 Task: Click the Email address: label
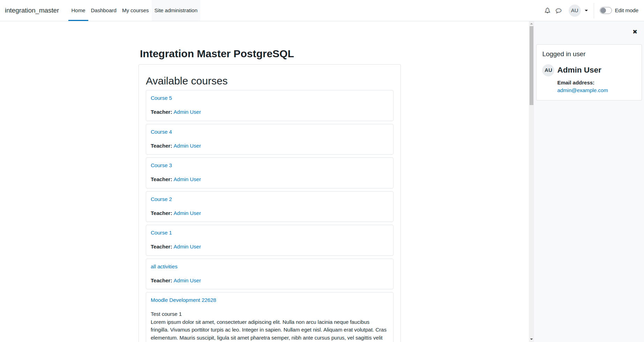[576, 83]
